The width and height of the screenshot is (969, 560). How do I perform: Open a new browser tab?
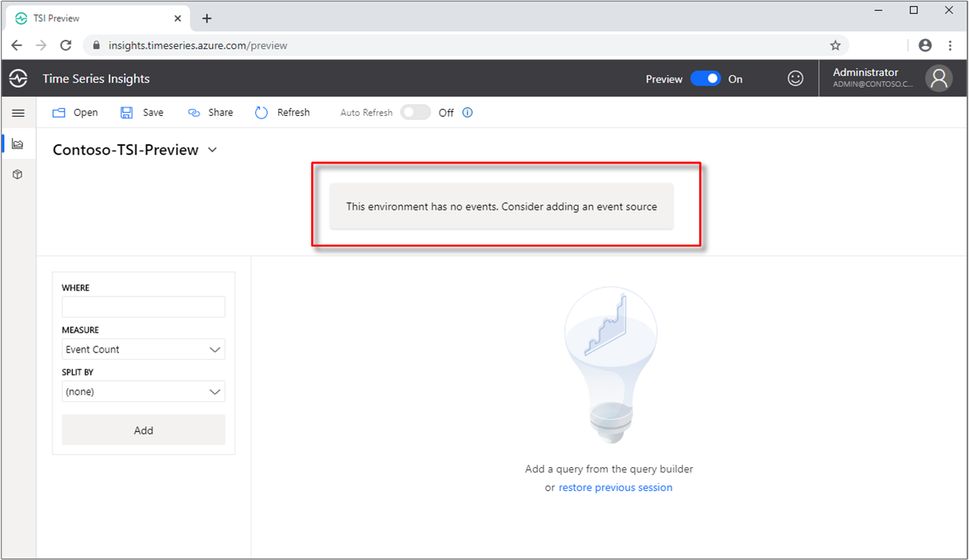(207, 18)
